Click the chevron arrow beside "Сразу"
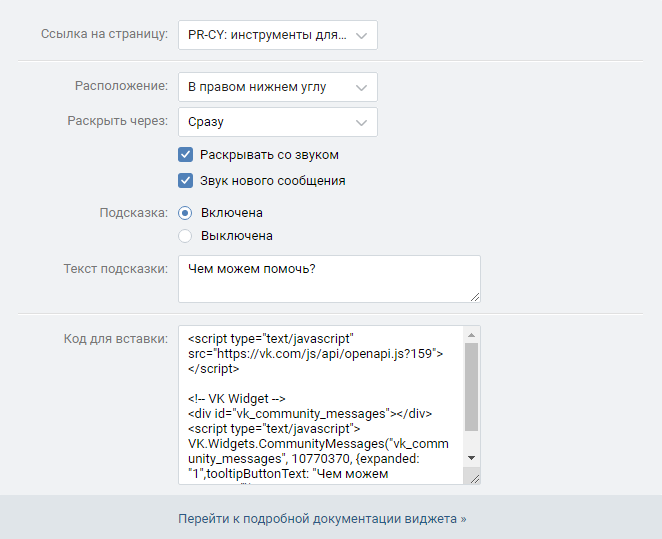662x539 pixels. tap(361, 122)
